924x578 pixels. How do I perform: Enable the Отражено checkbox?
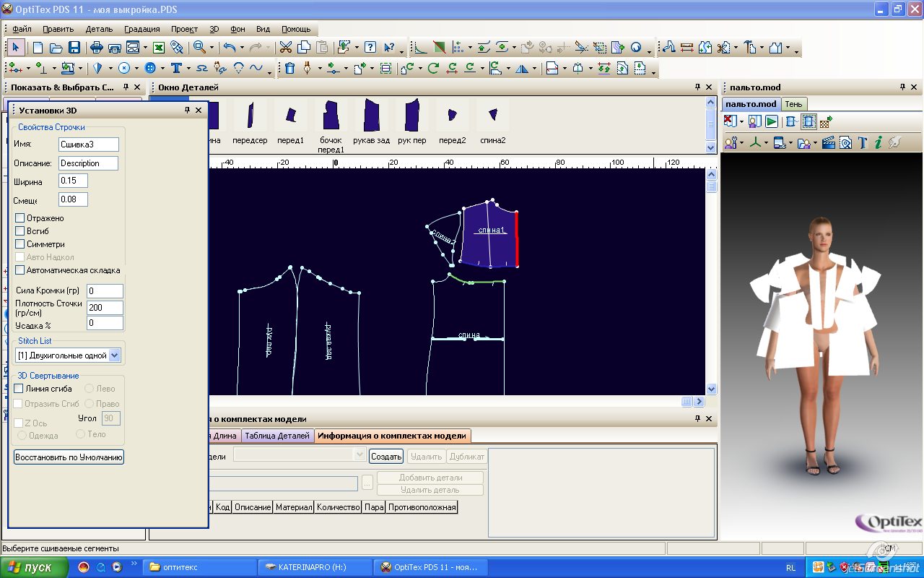(20, 218)
